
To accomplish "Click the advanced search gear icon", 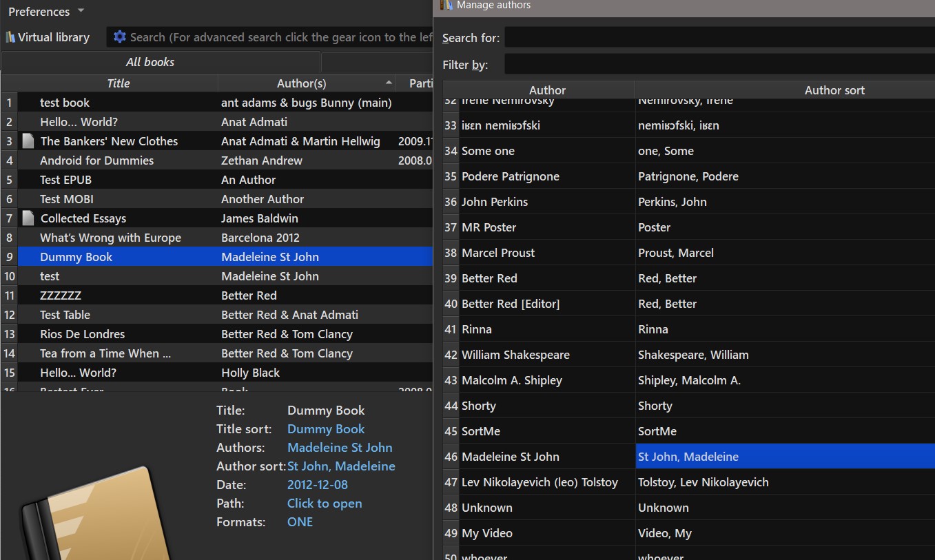I will tap(120, 37).
